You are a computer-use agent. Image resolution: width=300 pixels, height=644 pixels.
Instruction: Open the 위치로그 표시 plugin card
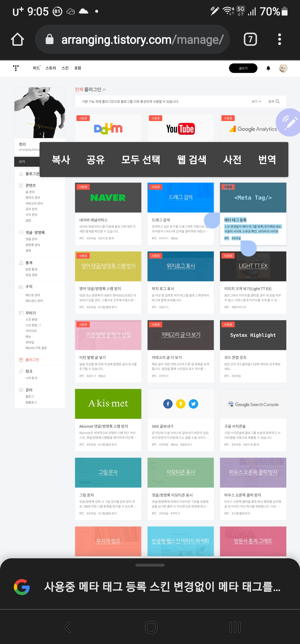pyautogui.click(x=181, y=283)
